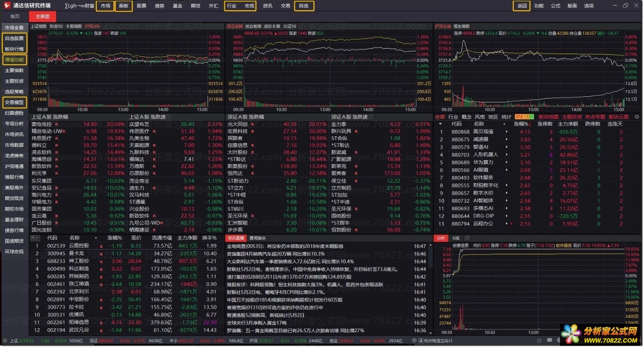Switch to the 首页 tab
Screen dimensions: 644x347
pyautogui.click(x=15, y=16)
